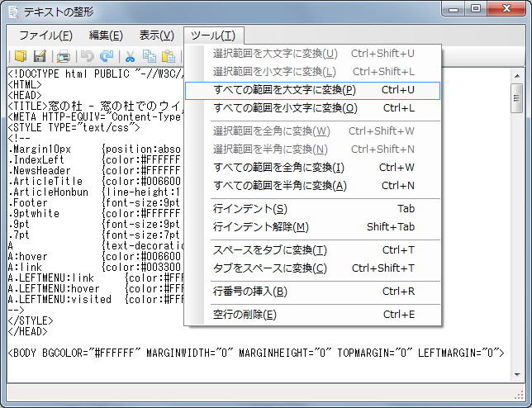Click disabled 選択範囲を全角に変換(W) entry
The height and width of the screenshot is (408, 532).
(312, 131)
